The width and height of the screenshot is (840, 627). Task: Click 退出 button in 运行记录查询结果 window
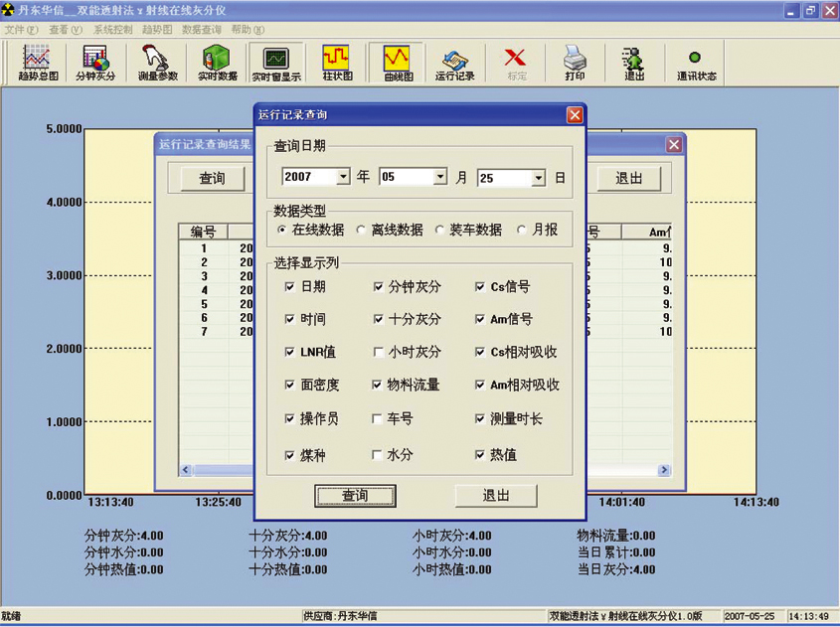tap(629, 178)
